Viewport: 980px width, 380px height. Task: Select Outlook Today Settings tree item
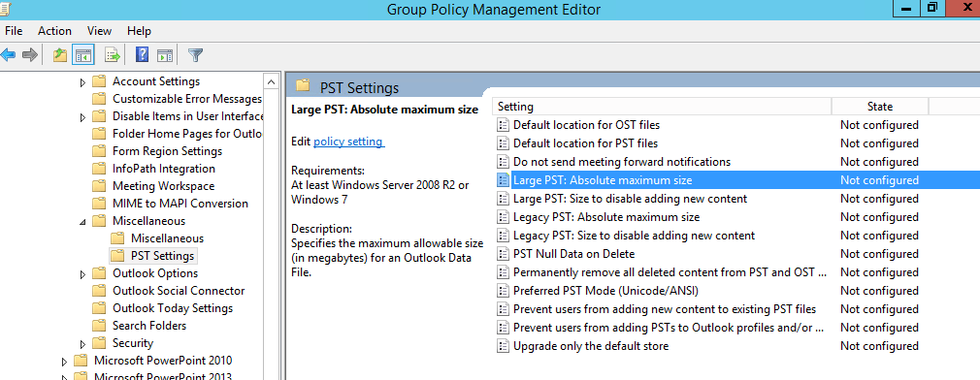[173, 308]
